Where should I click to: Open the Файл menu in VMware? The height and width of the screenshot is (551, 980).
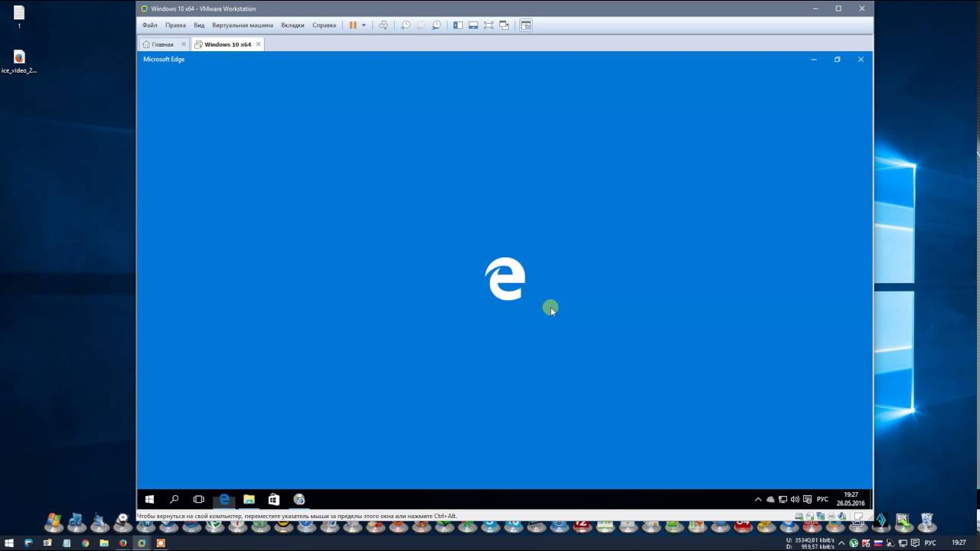click(x=149, y=25)
